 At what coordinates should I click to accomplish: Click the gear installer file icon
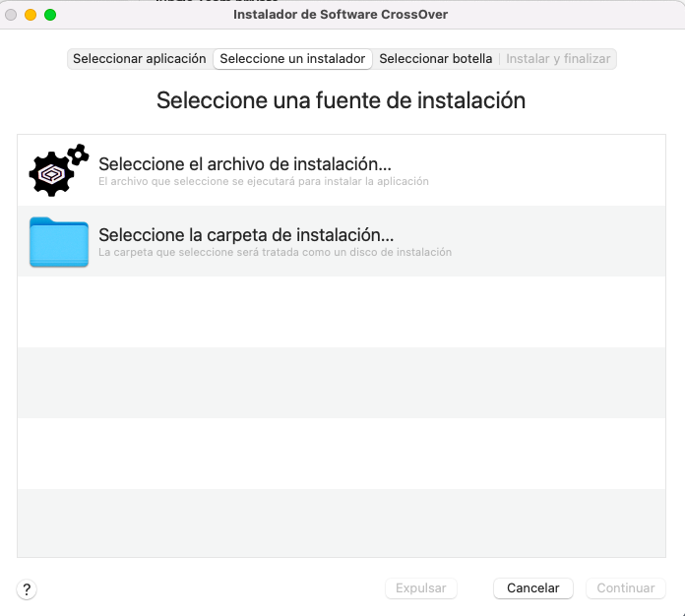pyautogui.click(x=59, y=170)
